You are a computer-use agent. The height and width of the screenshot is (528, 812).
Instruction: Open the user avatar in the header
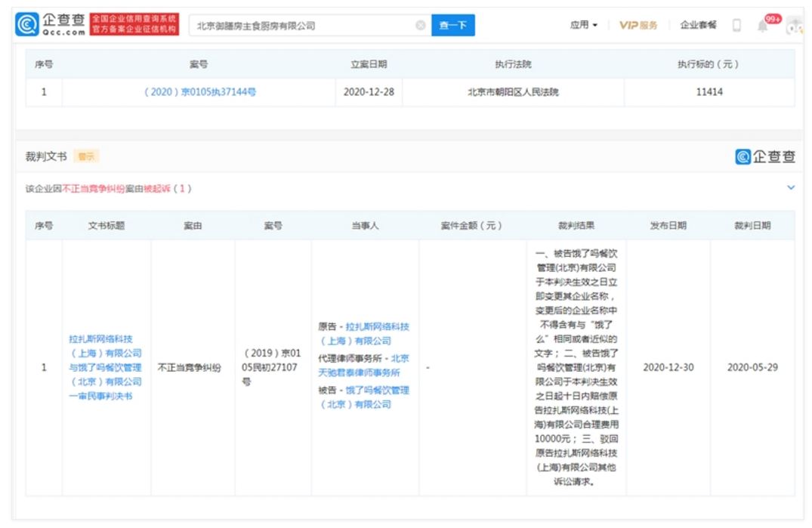tap(795, 25)
